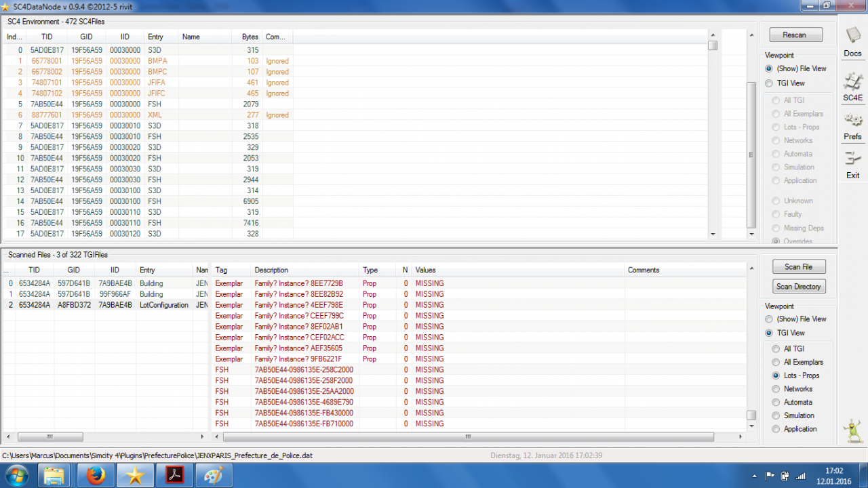Click the Rescan button
The image size is (868, 488).
point(795,35)
